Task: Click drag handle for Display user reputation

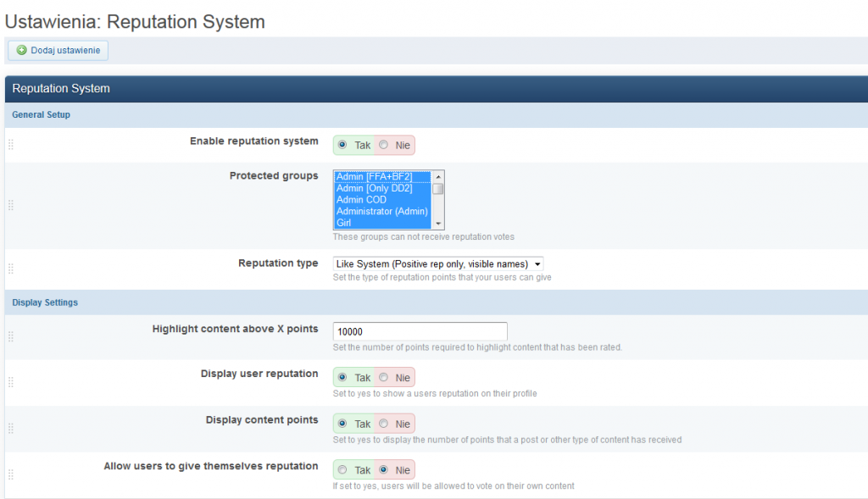Action: 11,382
